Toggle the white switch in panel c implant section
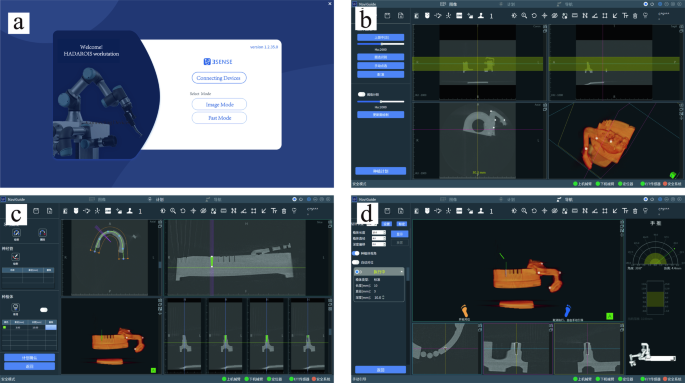The width and height of the screenshot is (685, 383). tap(44, 310)
